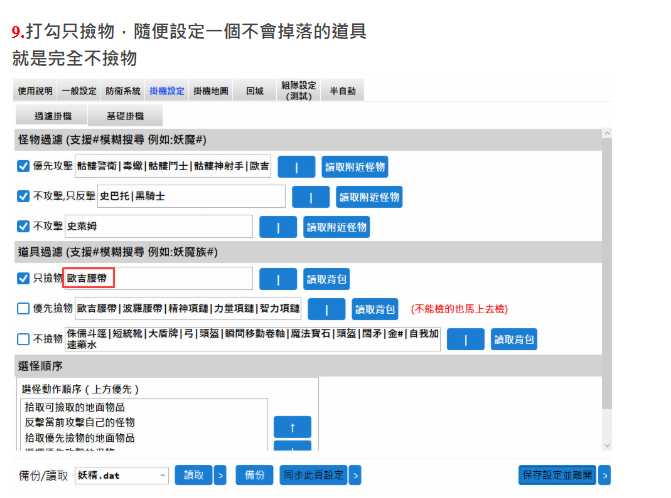Click 讀取背包 in the 優先撿物 row
Image resolution: width=671 pixels, height=498 pixels.
coord(375,309)
